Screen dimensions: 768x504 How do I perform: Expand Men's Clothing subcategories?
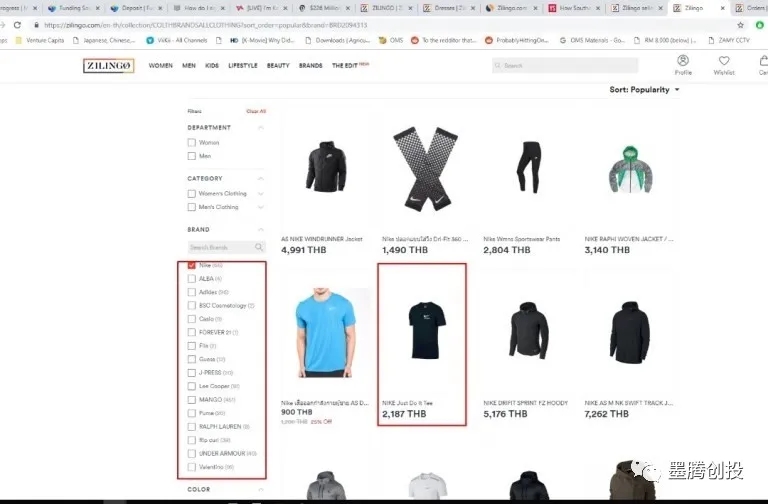(261, 207)
